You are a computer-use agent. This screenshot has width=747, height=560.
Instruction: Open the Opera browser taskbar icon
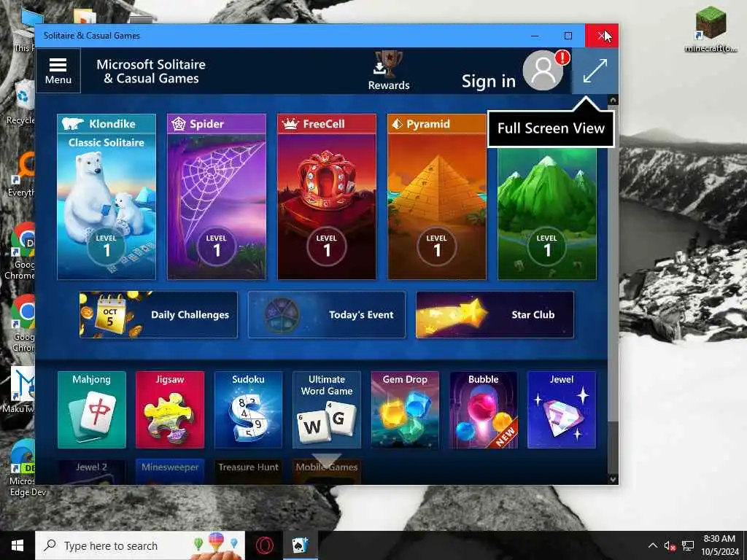[264, 545]
